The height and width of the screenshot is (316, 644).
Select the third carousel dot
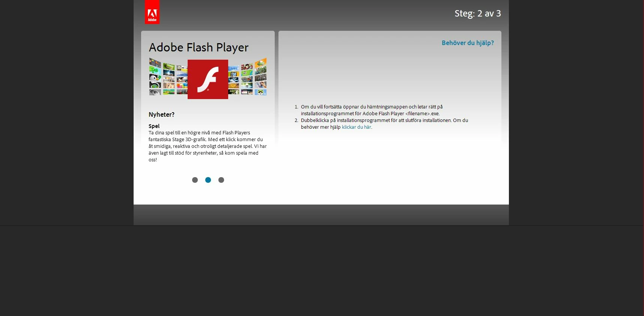coord(221,180)
